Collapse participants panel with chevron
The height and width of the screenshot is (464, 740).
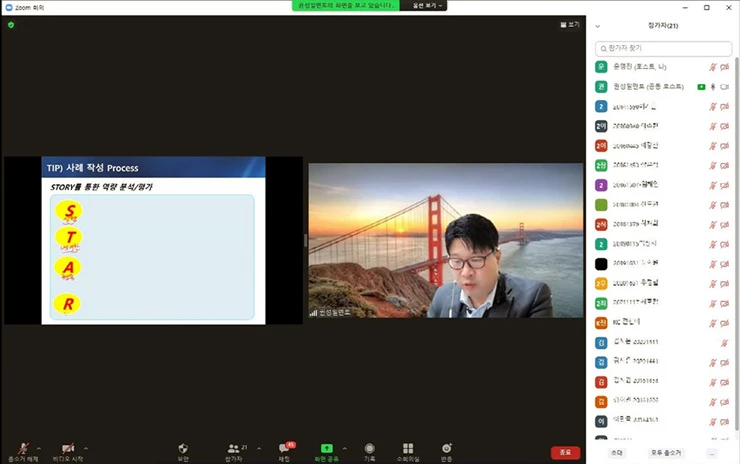click(598, 26)
